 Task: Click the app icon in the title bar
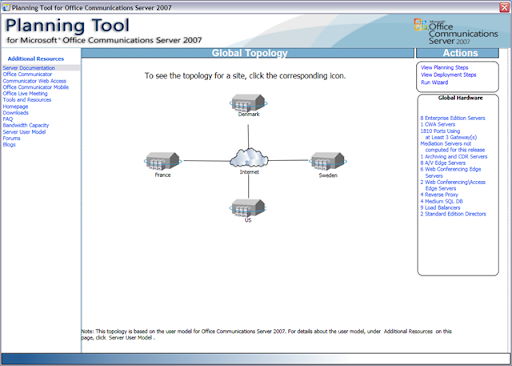(x=6, y=7)
